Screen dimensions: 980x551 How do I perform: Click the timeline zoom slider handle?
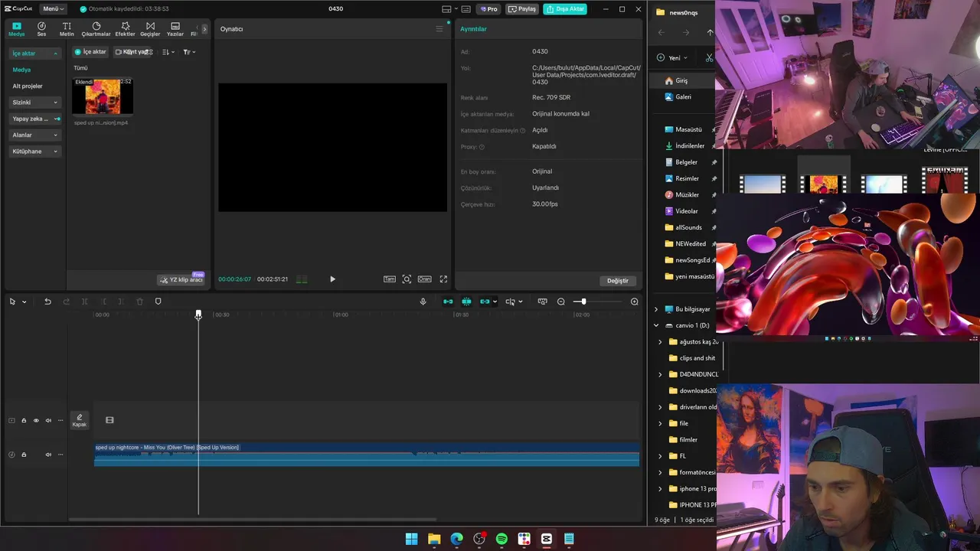[583, 302]
